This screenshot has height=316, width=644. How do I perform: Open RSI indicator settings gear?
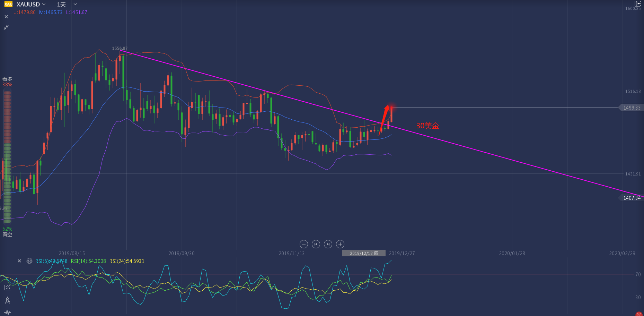point(29,261)
